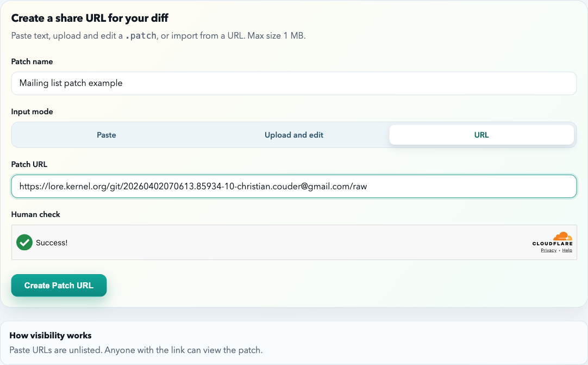The width and height of the screenshot is (588, 365).
Task: Click the Patch name field label
Action: pyautogui.click(x=32, y=61)
